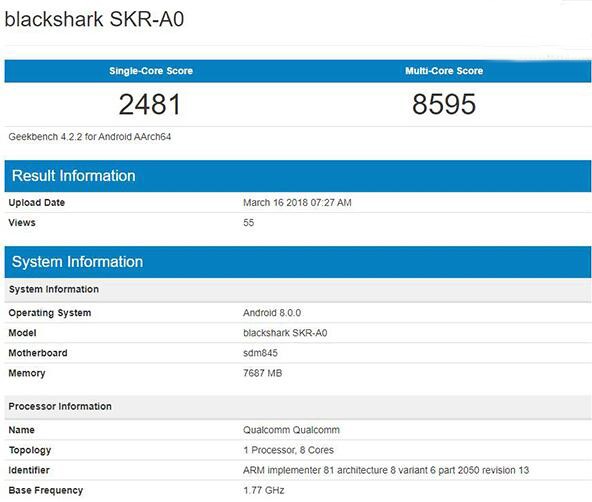Viewport: 592px width, 502px height.
Task: Click the Topology value 1 Processor, 8 Cores
Action: click(288, 450)
